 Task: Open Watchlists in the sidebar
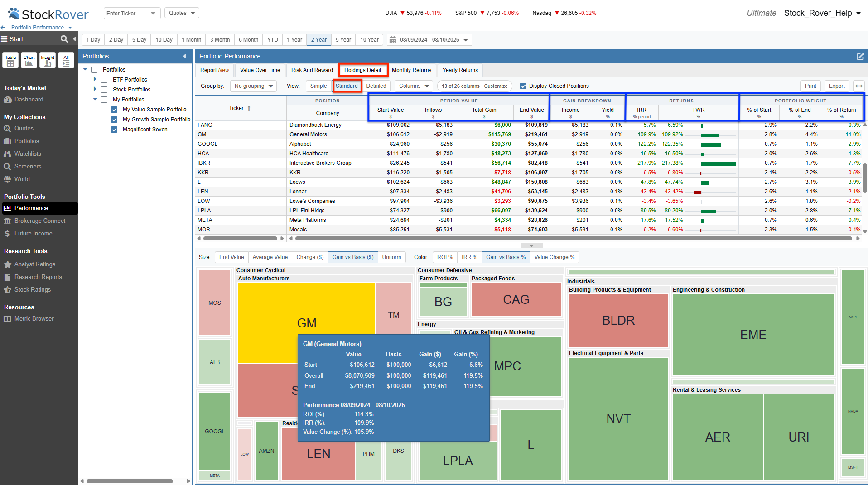(27, 154)
